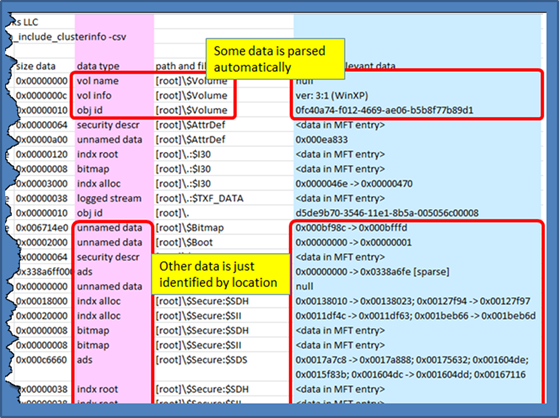Image resolution: width=559 pixels, height=418 pixels.
Task: Select the "0x00000000 -> 0x00000001" cell
Action: 354,243
